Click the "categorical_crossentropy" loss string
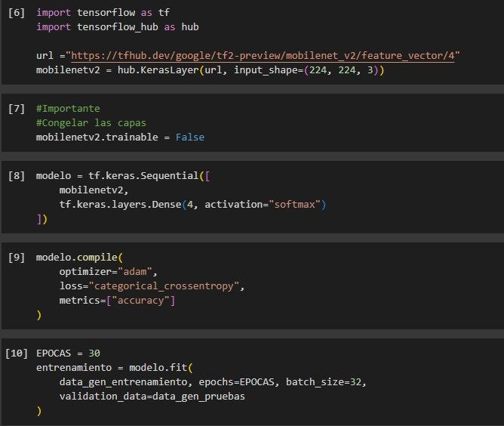504x426 pixels. [x=164, y=286]
